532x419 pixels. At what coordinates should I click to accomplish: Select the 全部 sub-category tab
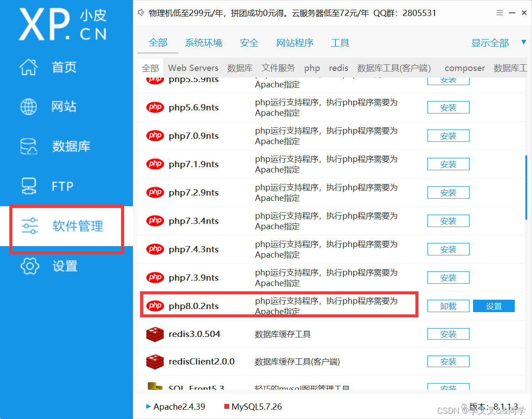[x=150, y=68]
